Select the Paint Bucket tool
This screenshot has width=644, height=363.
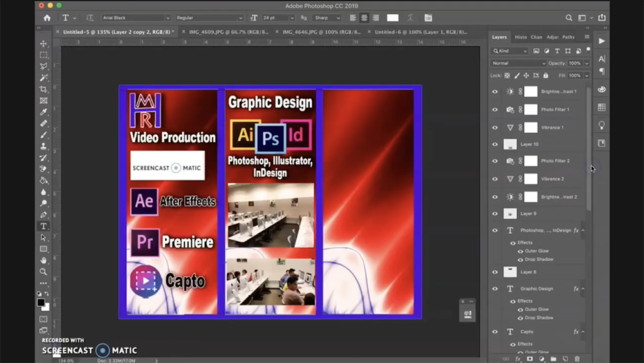coord(44,181)
